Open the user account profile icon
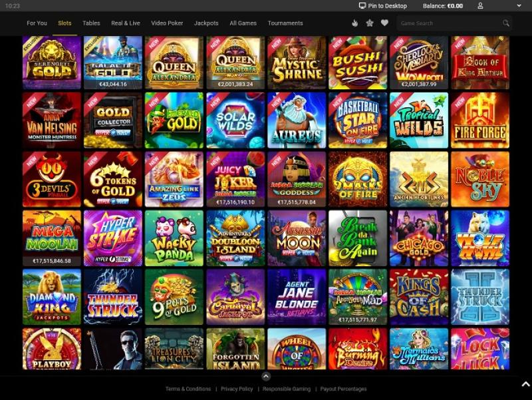 pyautogui.click(x=480, y=6)
